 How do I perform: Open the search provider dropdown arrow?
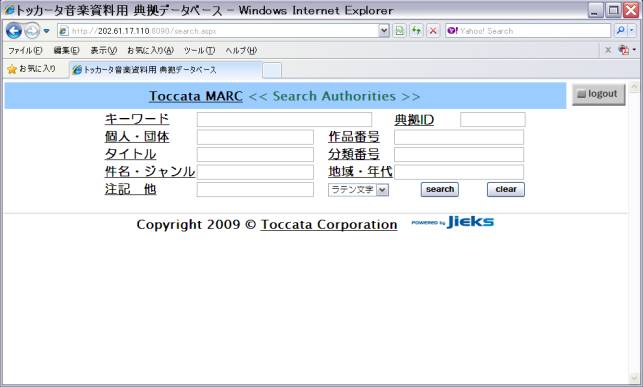[632, 31]
